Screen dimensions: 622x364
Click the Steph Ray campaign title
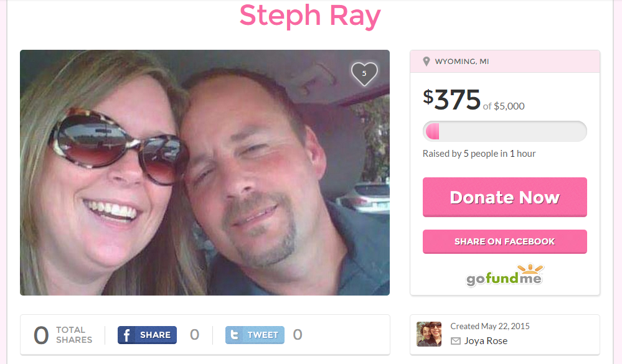310,16
